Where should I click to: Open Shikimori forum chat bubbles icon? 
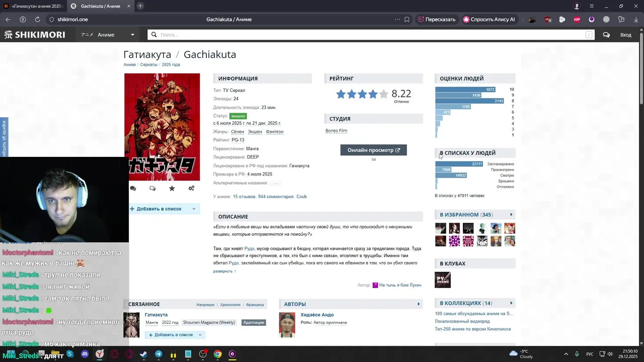[x=606, y=35]
